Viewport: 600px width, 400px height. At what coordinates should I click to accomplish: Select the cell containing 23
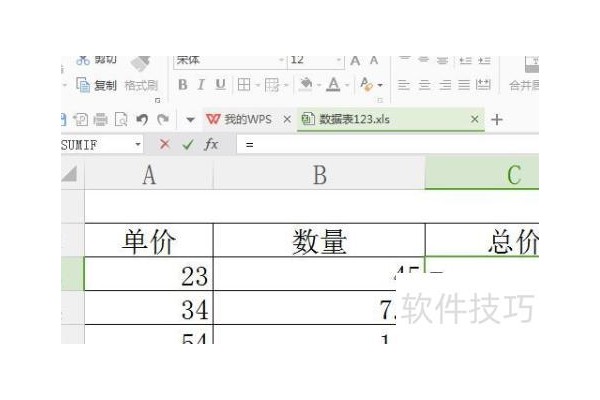pos(149,274)
